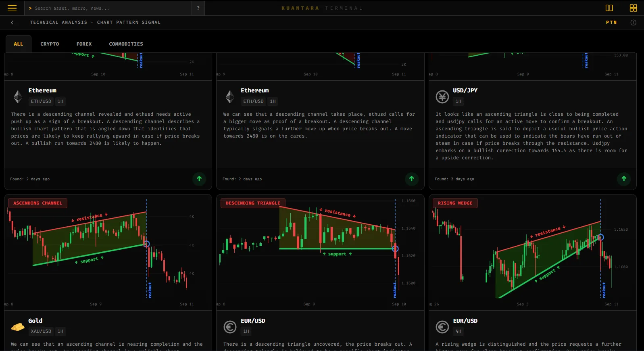
Task: Click breakout circle on descending triangle chart
Action: point(395,249)
